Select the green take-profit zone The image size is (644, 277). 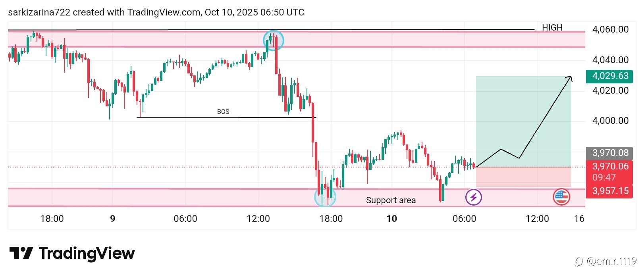point(523,121)
